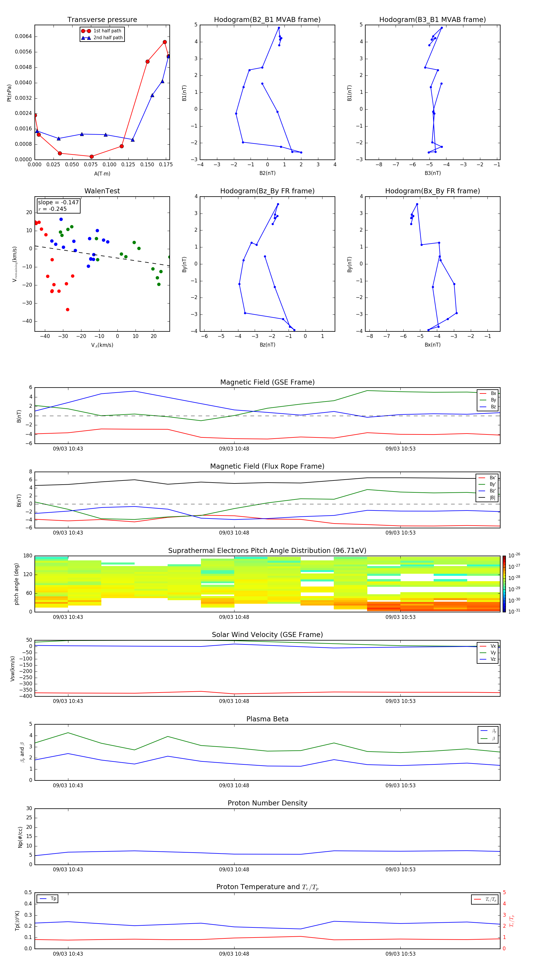Click '09/03 10:48' tick under GSE magnetic field
The image size is (535, 980).
[234, 449]
